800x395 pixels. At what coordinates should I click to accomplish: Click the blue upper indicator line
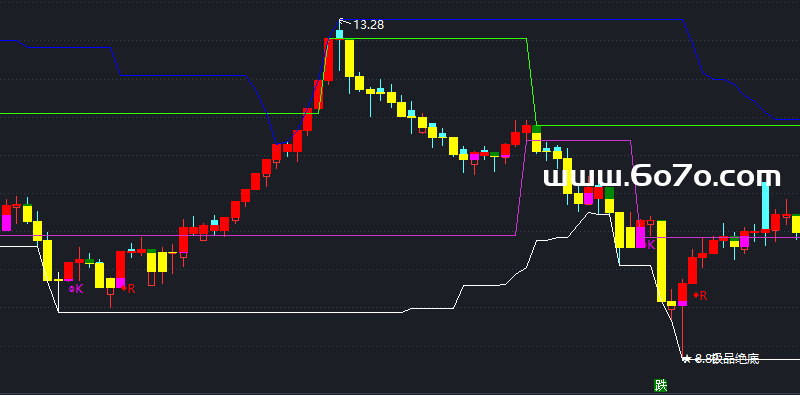[x=510, y=20]
